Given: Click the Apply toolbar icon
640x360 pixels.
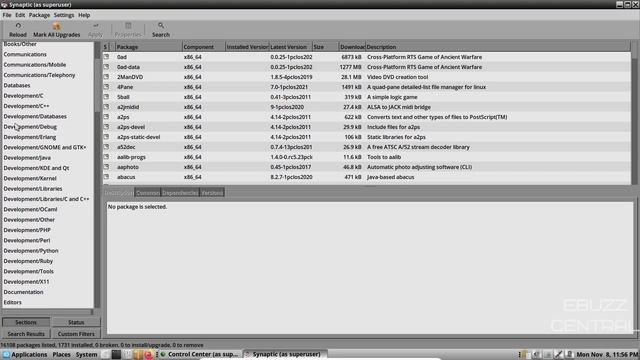Looking at the screenshot, I should (96, 26).
